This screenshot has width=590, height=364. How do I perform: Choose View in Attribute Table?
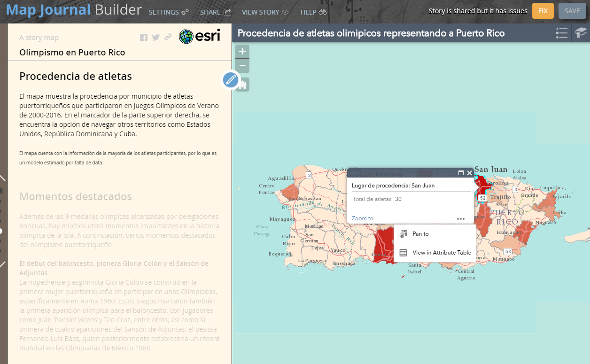click(x=435, y=253)
